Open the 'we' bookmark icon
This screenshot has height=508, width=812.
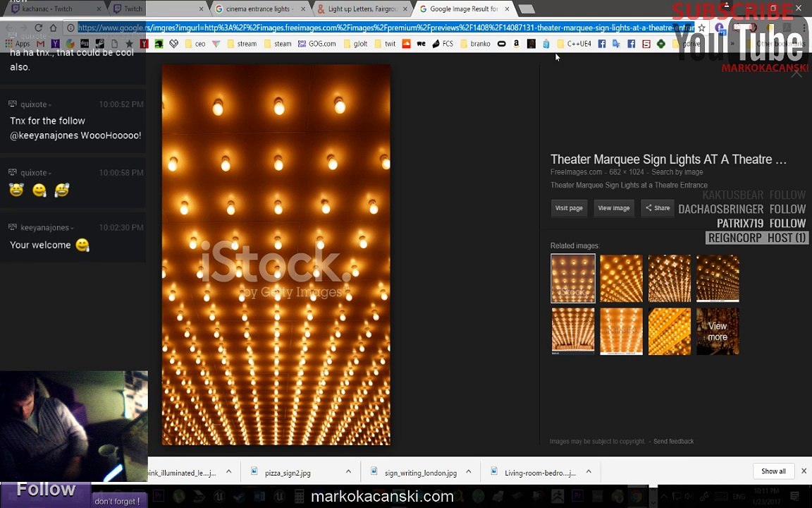pos(421,44)
